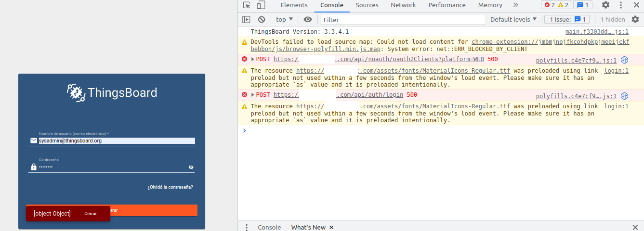
Task: Toggle the device toolbar icon
Action: [261, 5]
